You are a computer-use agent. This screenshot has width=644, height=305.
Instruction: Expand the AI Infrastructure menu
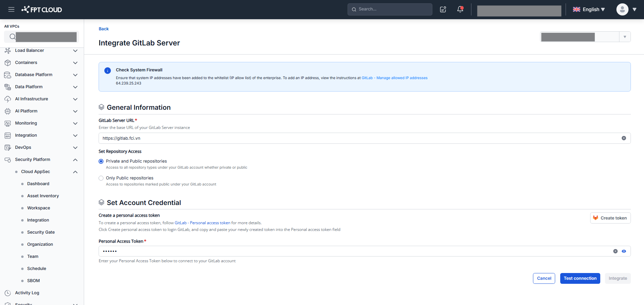pyautogui.click(x=75, y=99)
